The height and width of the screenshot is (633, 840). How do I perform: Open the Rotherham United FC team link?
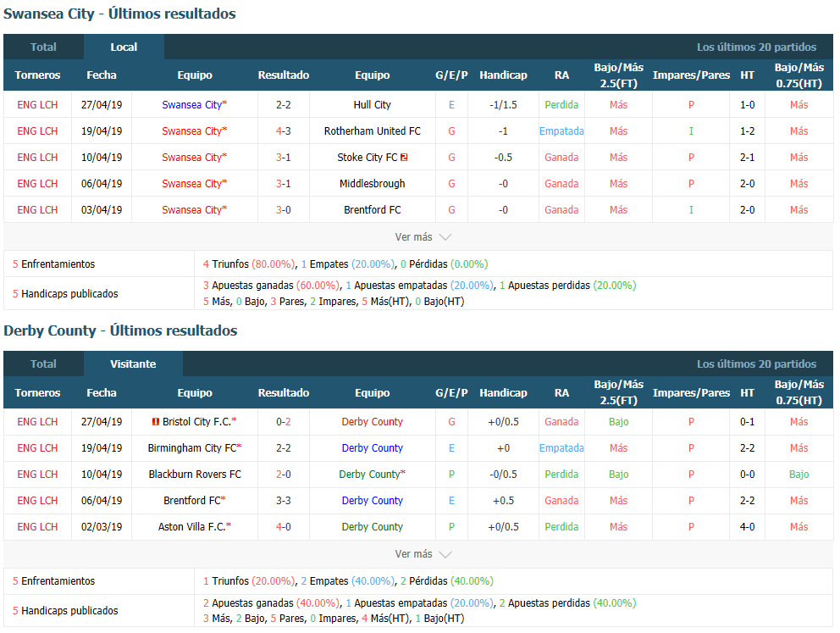click(x=373, y=131)
